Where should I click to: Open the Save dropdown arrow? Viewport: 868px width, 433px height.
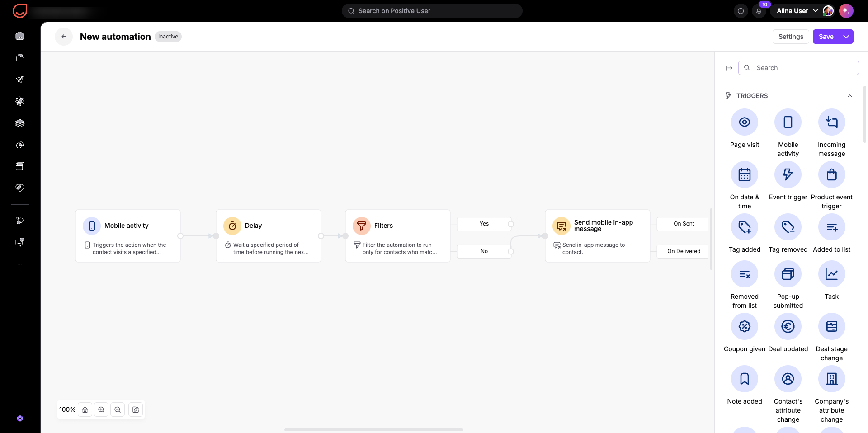tap(846, 37)
